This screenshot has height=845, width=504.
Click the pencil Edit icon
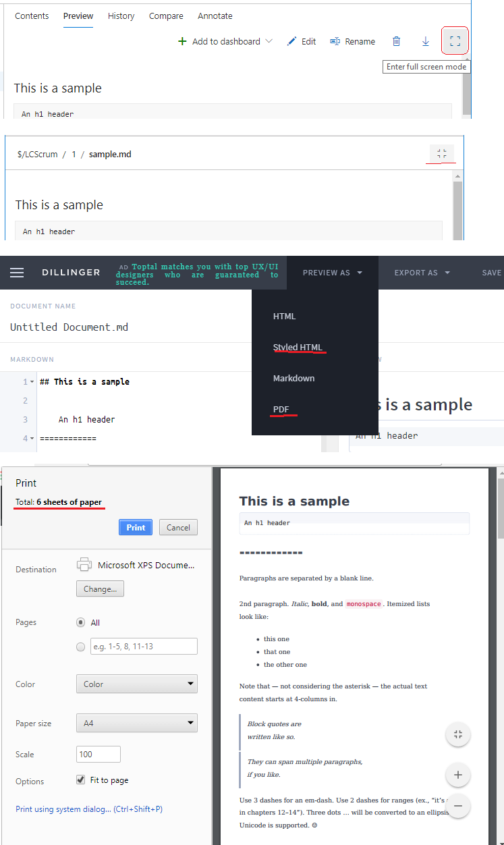pyautogui.click(x=291, y=41)
